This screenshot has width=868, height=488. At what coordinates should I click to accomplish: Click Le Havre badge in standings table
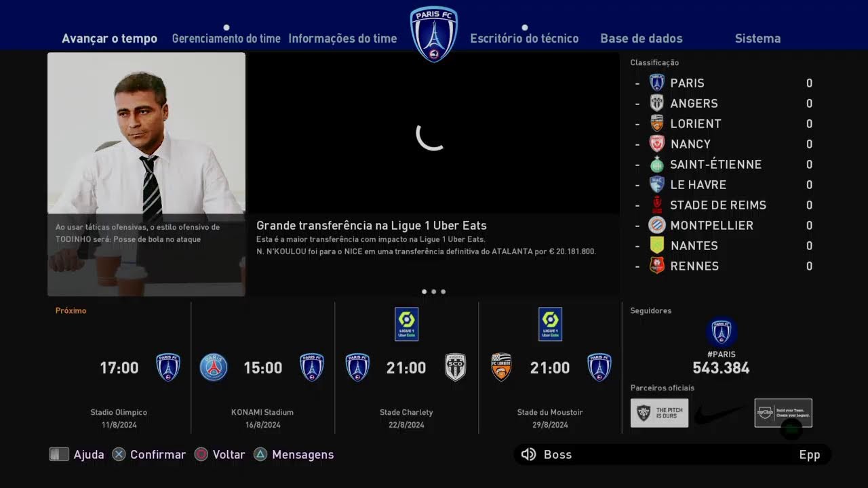click(656, 184)
